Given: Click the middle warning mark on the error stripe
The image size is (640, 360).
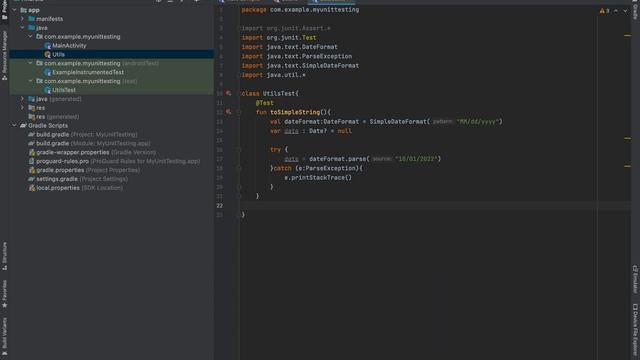Looking at the screenshot, I should (627, 138).
